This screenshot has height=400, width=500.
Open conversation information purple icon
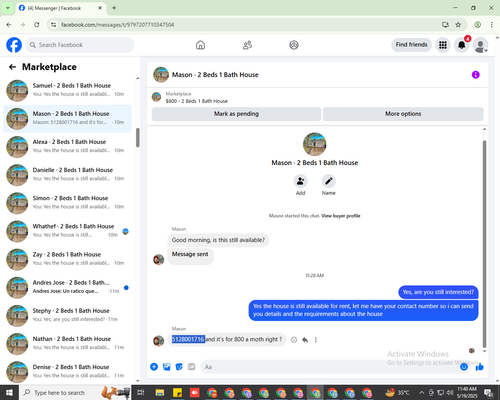tap(475, 75)
